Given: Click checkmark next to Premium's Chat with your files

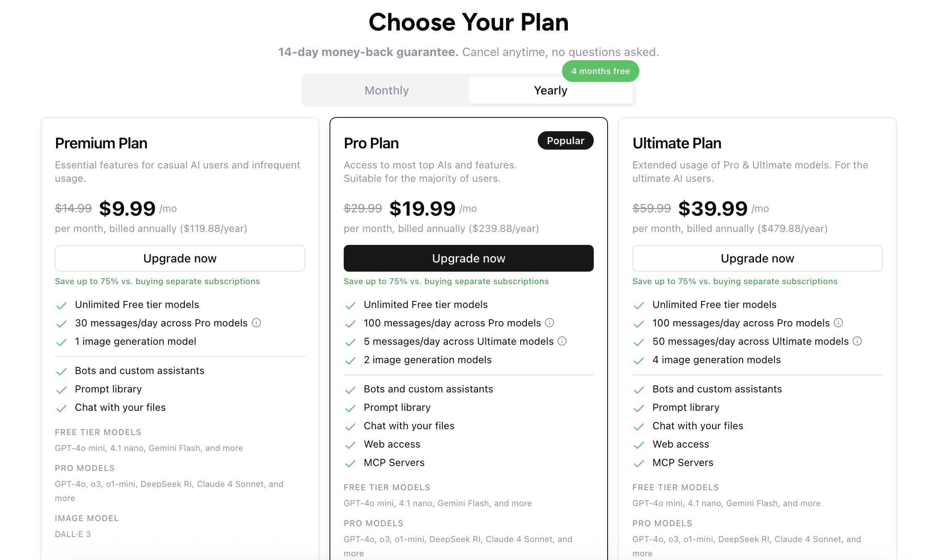Looking at the screenshot, I should [x=61, y=408].
